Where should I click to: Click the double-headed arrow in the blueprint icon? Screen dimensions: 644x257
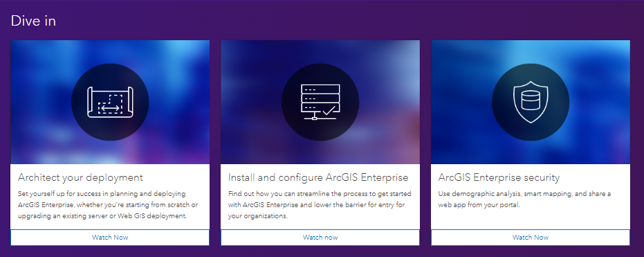pyautogui.click(x=110, y=109)
